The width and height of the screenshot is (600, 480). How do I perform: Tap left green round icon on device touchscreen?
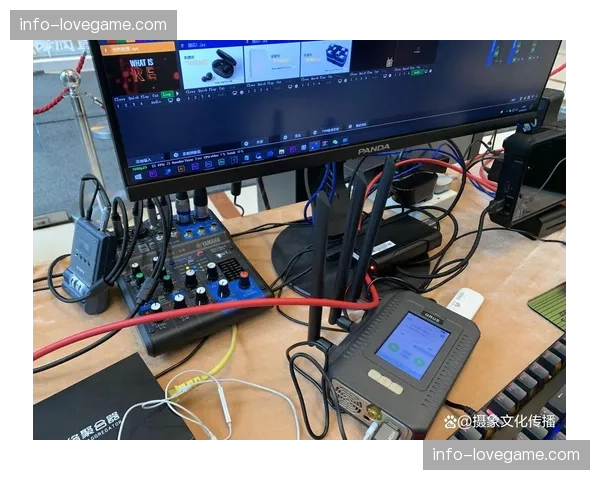point(395,349)
